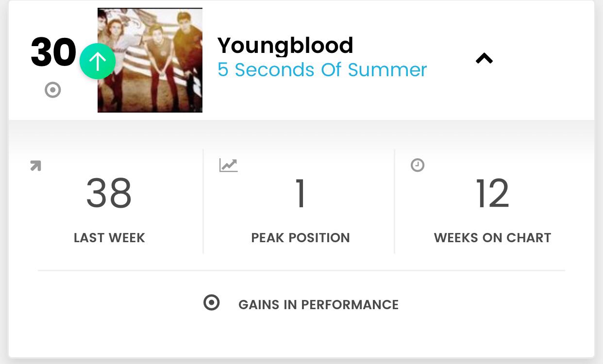Click the GAINS IN PERFORMANCE legend text
This screenshot has width=603, height=364.
318,305
